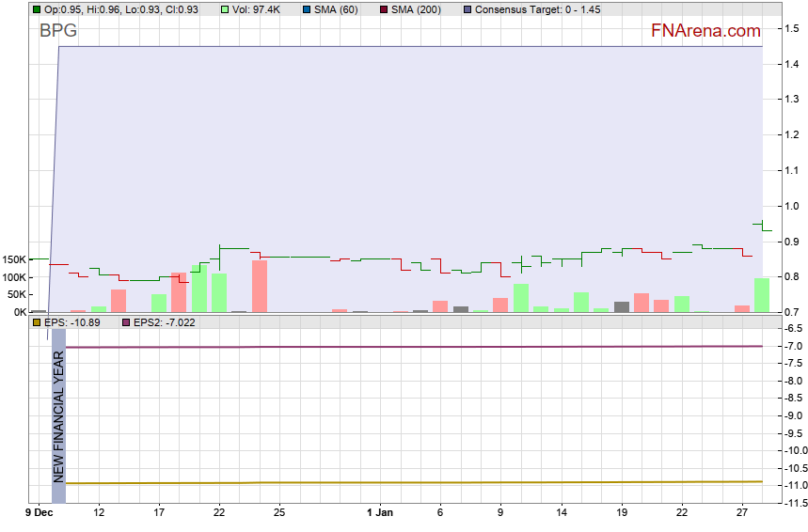Viewport: 808px width, 532px height.
Task: Click the rightmost green volume bar
Action: 762,294
